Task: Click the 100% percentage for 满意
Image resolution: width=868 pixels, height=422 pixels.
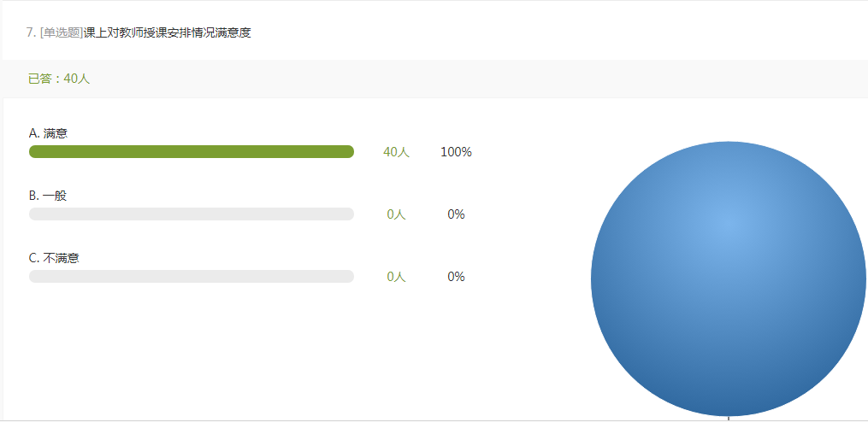Action: [456, 152]
